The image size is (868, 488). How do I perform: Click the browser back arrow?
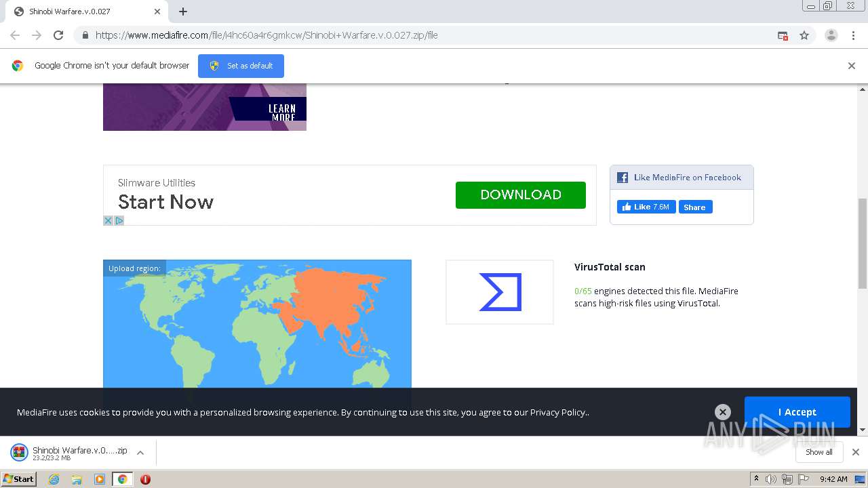15,35
